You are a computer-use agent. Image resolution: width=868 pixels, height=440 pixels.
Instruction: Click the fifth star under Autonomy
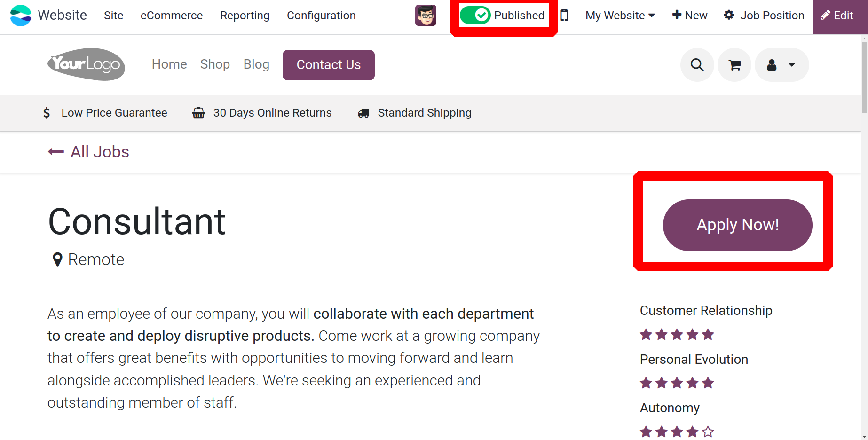tap(708, 432)
